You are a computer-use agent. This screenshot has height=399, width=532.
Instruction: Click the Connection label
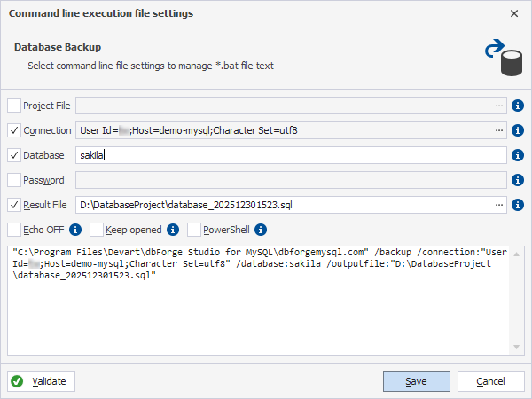click(47, 130)
